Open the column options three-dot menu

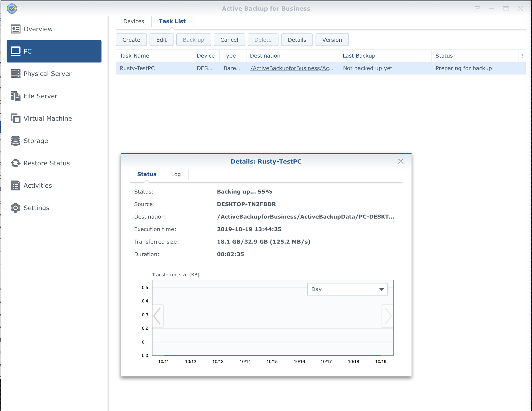click(522, 56)
